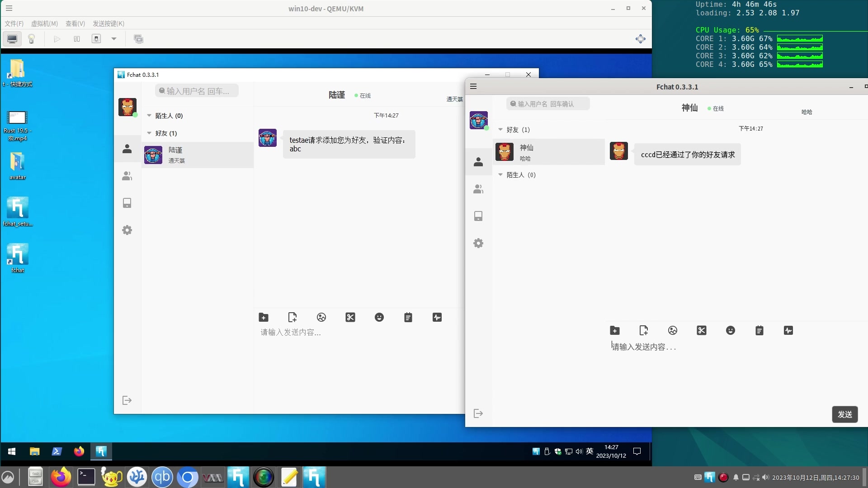Screen dimensions: 868x488
Task: Click the emoji smiley icon in right chat
Action: coord(730,330)
